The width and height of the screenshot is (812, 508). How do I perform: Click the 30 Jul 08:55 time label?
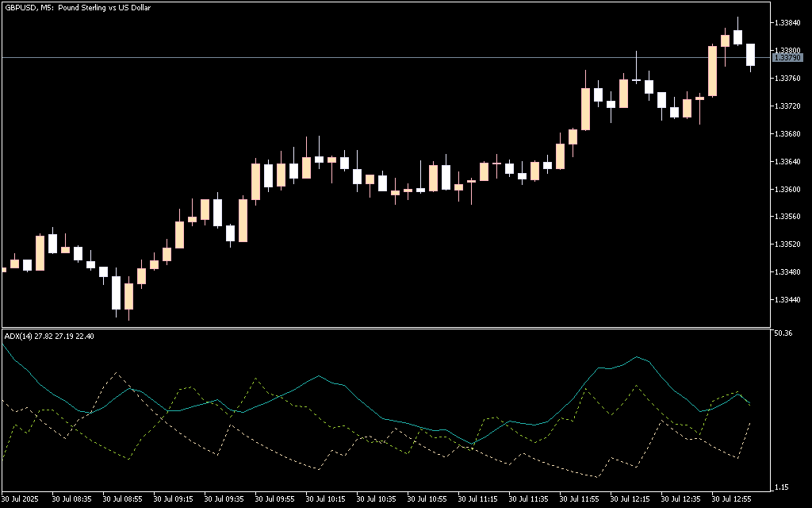coord(123,500)
